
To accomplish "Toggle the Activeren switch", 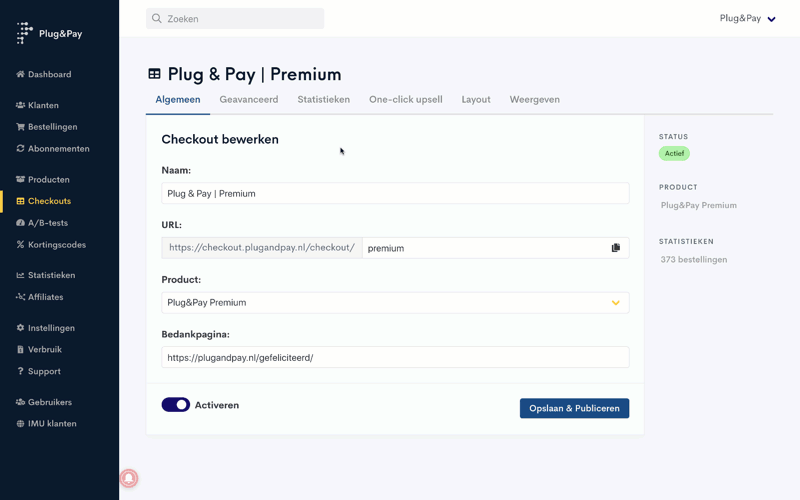I will pyautogui.click(x=176, y=405).
